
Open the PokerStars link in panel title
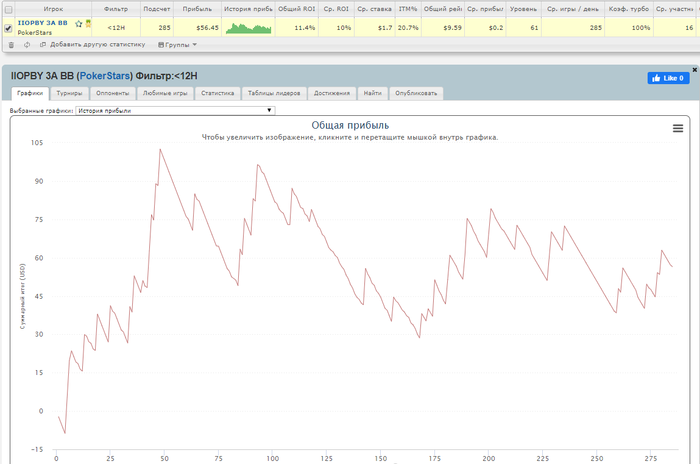[104, 76]
